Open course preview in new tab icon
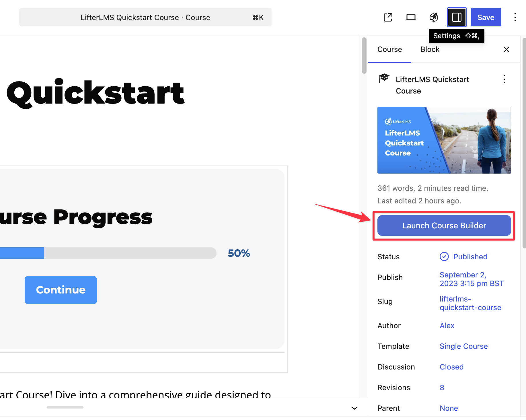Viewport: 526px width, 420px height. [x=388, y=17]
